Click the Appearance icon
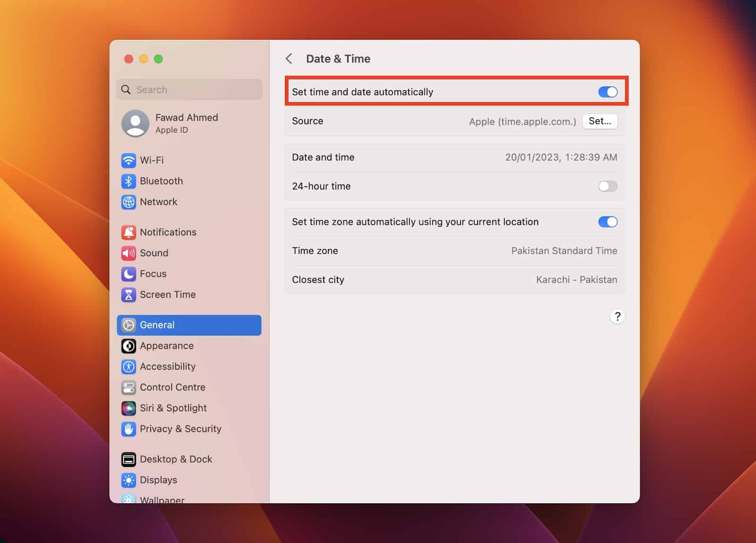The height and width of the screenshot is (543, 756). tap(129, 346)
